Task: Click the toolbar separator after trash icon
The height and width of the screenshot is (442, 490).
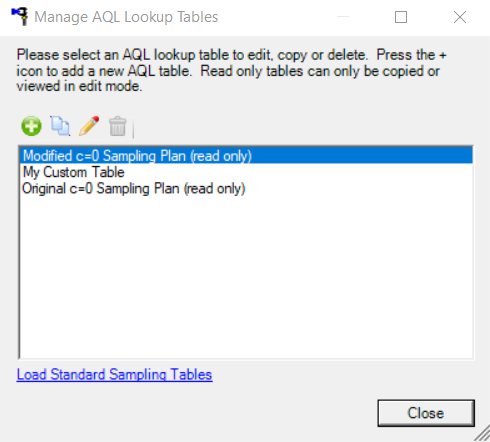Action: [x=133, y=127]
